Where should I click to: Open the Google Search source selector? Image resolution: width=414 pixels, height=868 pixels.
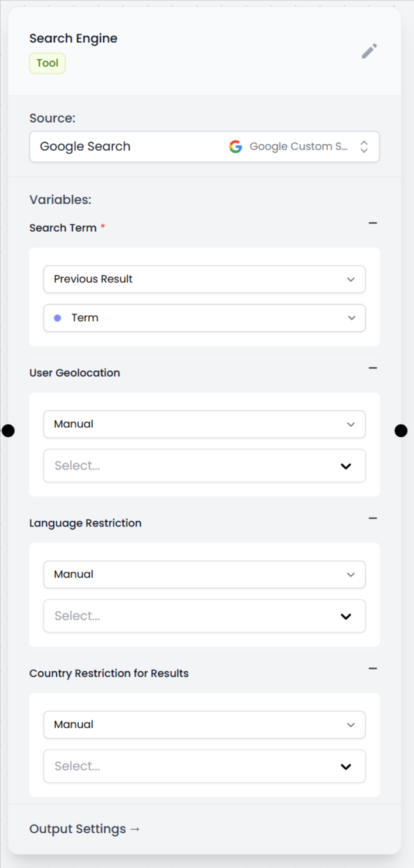click(x=204, y=147)
